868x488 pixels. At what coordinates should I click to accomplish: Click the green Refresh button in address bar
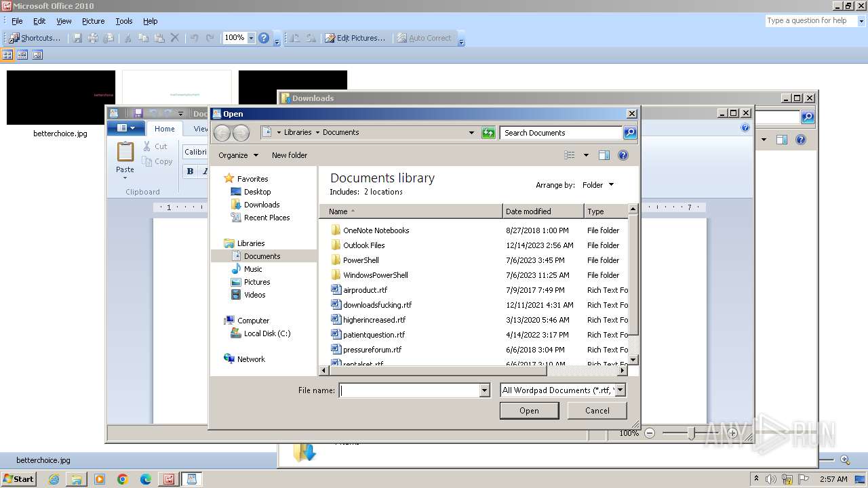(x=488, y=133)
